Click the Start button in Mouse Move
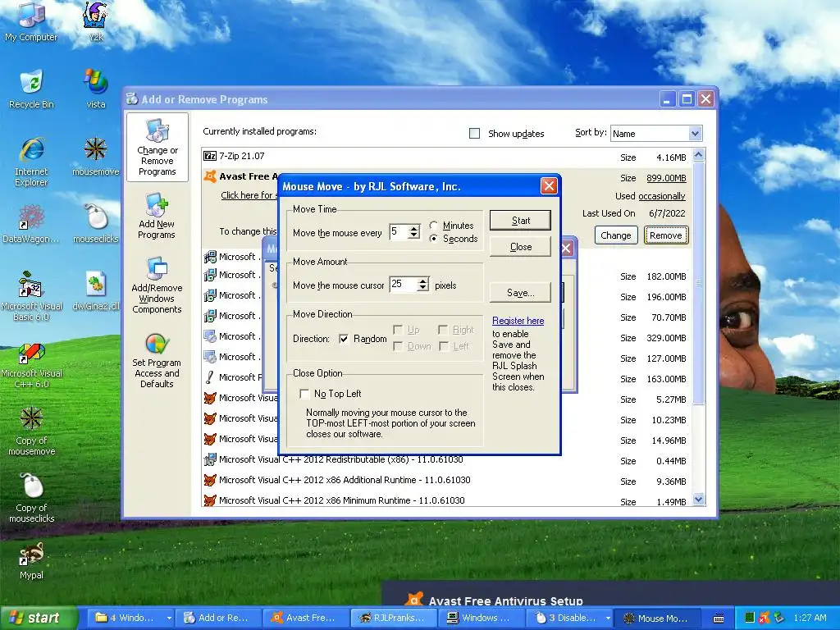 pyautogui.click(x=520, y=220)
